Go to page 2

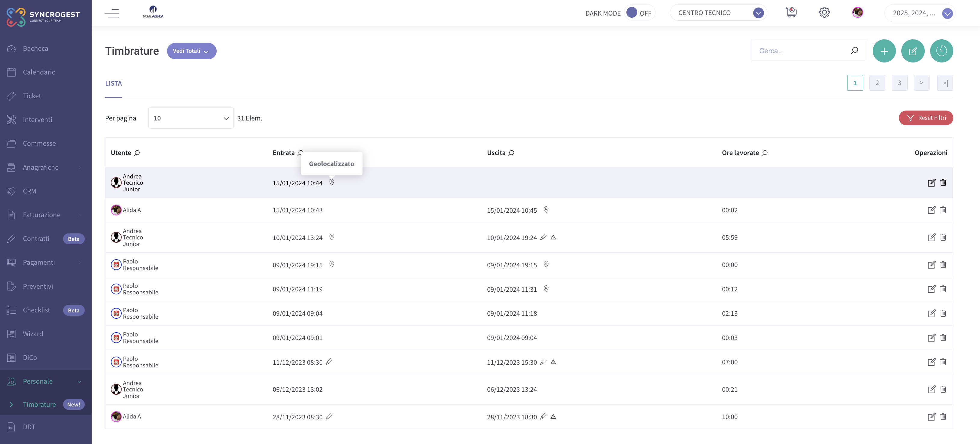tap(877, 83)
